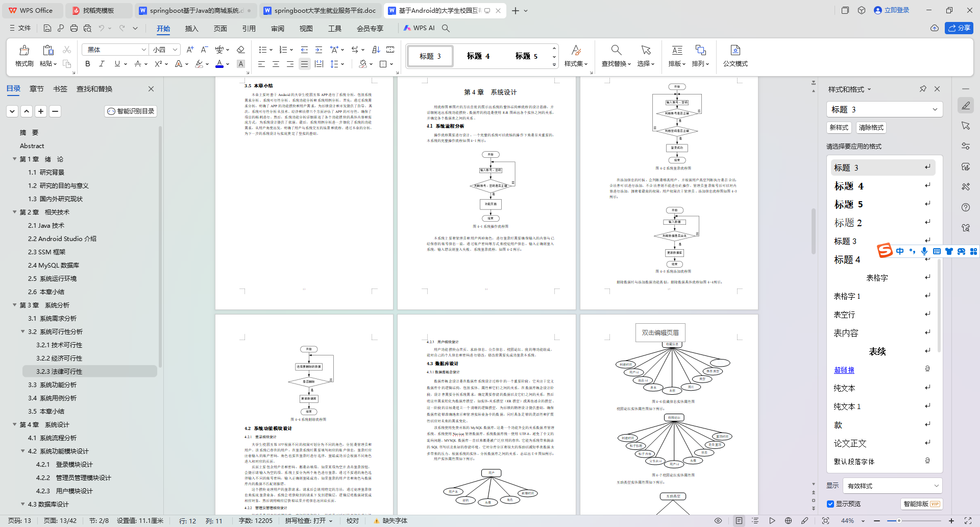Align text to the left
Image resolution: width=980 pixels, height=527 pixels.
pos(261,64)
